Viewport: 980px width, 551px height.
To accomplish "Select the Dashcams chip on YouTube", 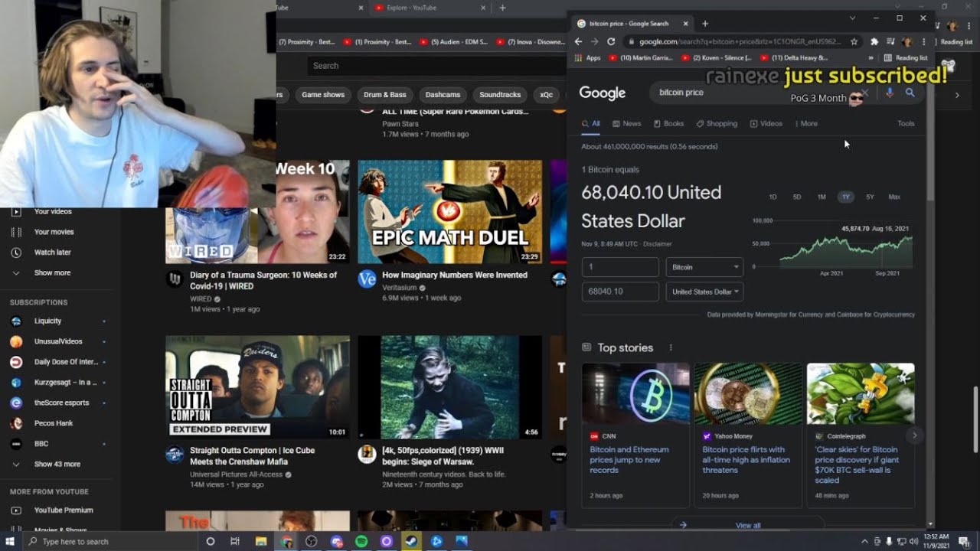I will point(443,95).
